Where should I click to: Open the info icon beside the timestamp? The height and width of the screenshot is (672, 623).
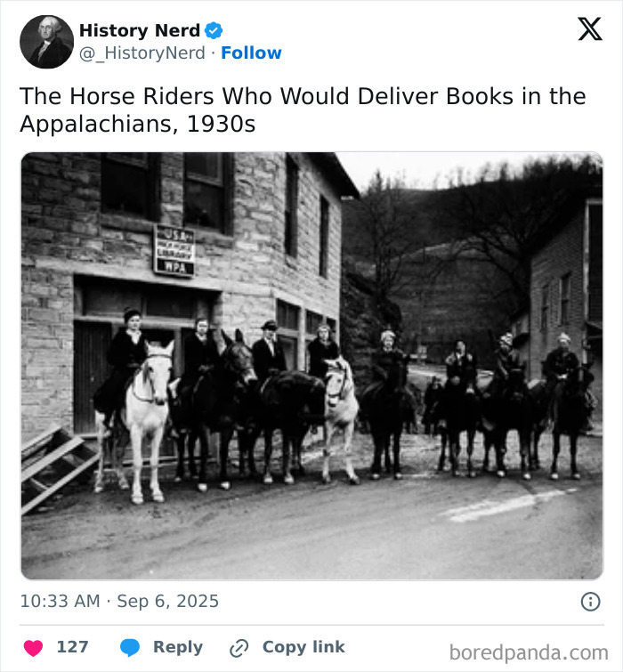pos(590,602)
